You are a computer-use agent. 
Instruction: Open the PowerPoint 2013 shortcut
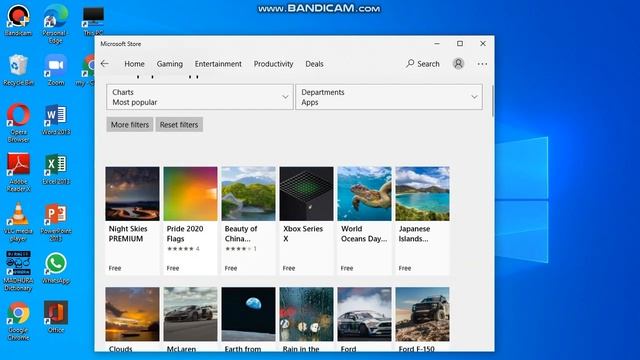coord(56,222)
